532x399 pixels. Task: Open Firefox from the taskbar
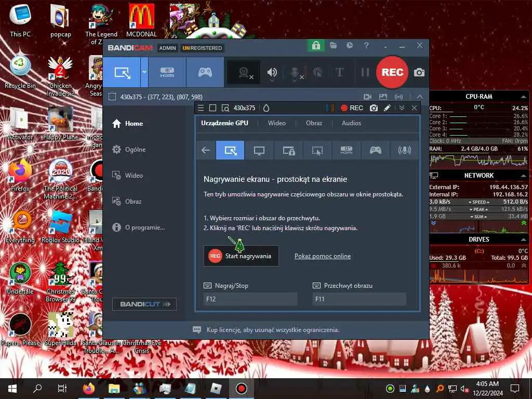point(89,389)
